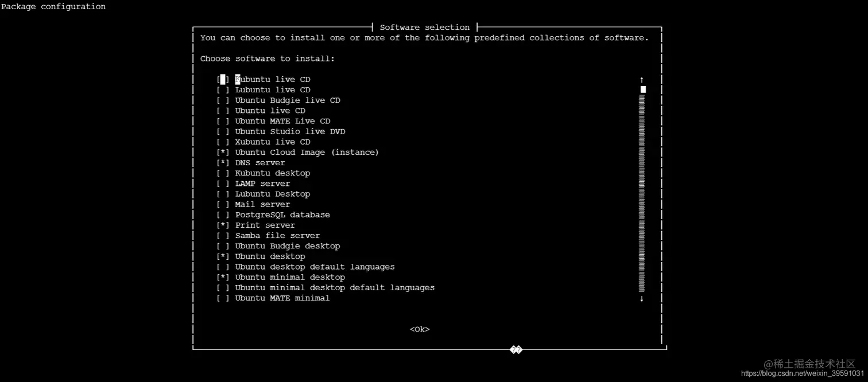Viewport: 868px width, 382px height.
Task: Confirm selection with the Ok button
Action: click(x=420, y=329)
